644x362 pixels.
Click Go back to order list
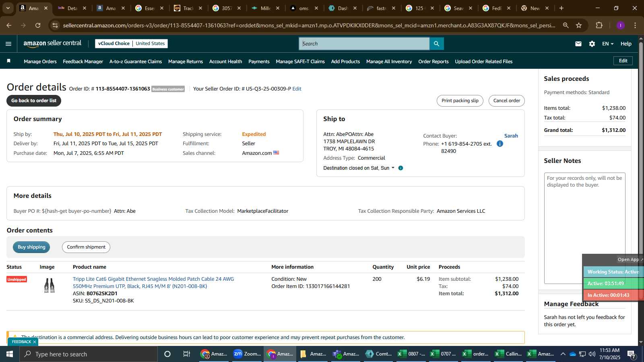34,101
